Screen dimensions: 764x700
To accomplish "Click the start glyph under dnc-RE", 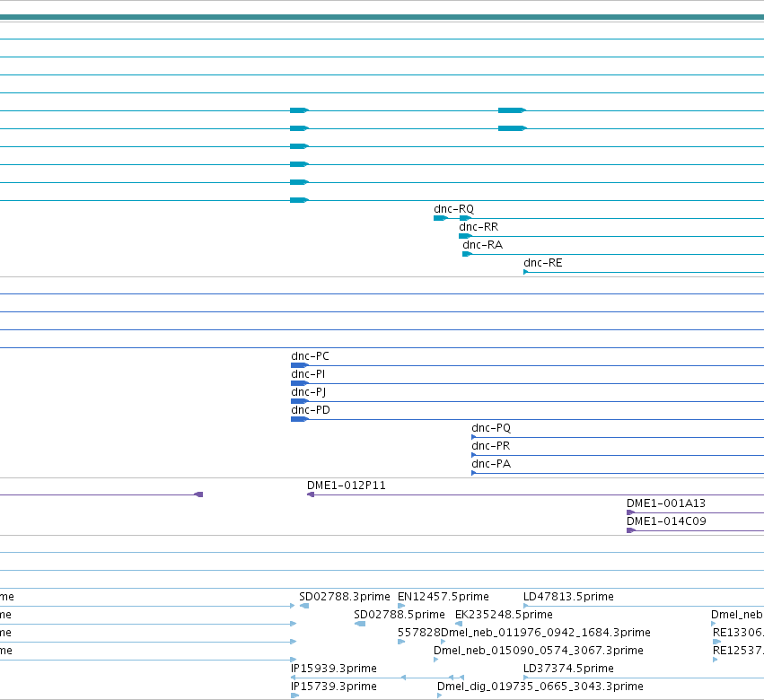I will point(526,272).
